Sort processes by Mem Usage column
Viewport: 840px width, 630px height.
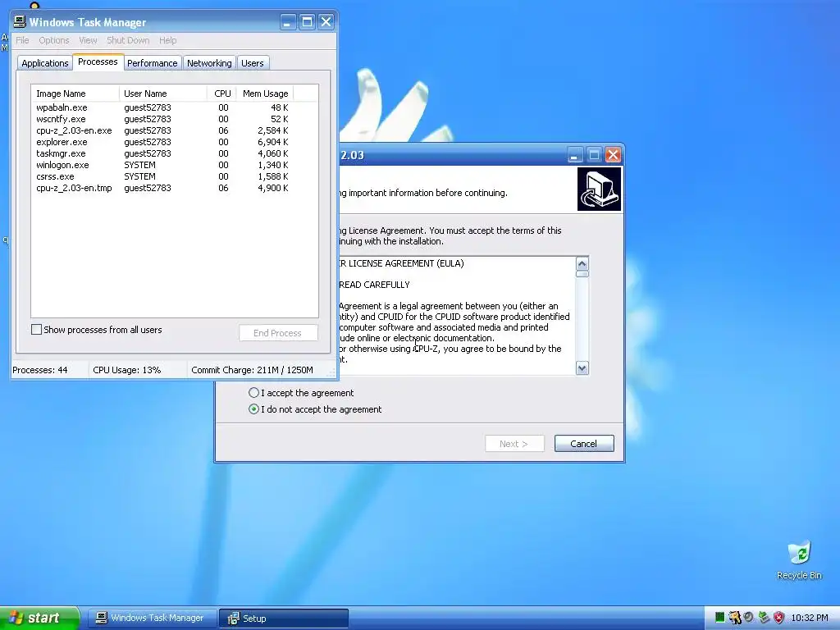pos(265,94)
